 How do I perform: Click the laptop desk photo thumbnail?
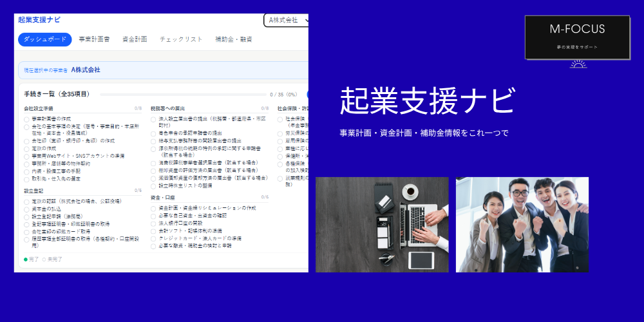tap(382, 225)
